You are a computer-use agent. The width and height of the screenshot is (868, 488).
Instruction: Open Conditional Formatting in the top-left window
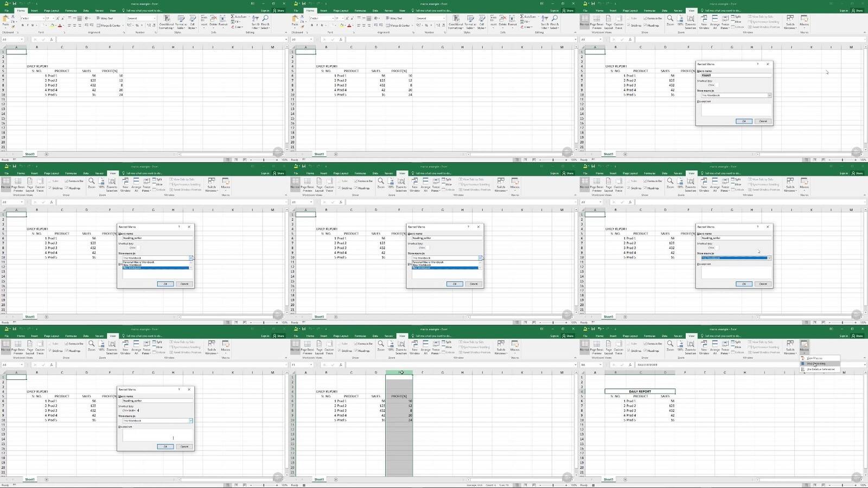click(x=167, y=22)
